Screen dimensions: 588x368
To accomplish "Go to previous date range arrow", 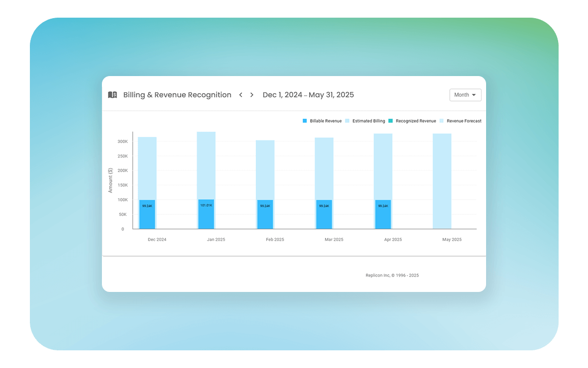I will [x=241, y=95].
